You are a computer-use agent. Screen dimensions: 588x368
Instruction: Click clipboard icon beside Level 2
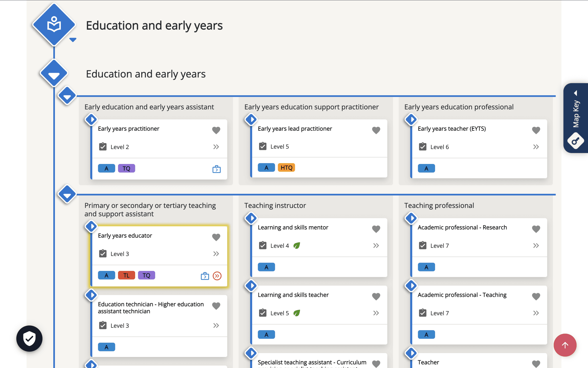[103, 147]
